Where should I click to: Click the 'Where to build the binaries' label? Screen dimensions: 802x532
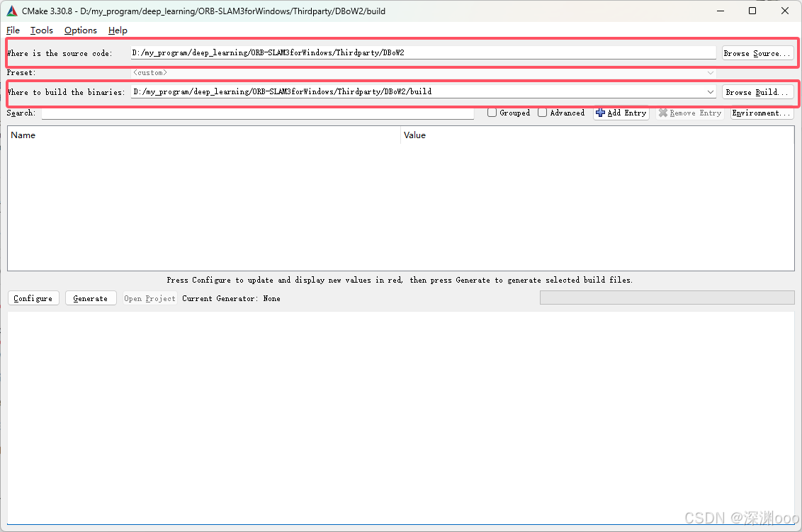pos(66,92)
